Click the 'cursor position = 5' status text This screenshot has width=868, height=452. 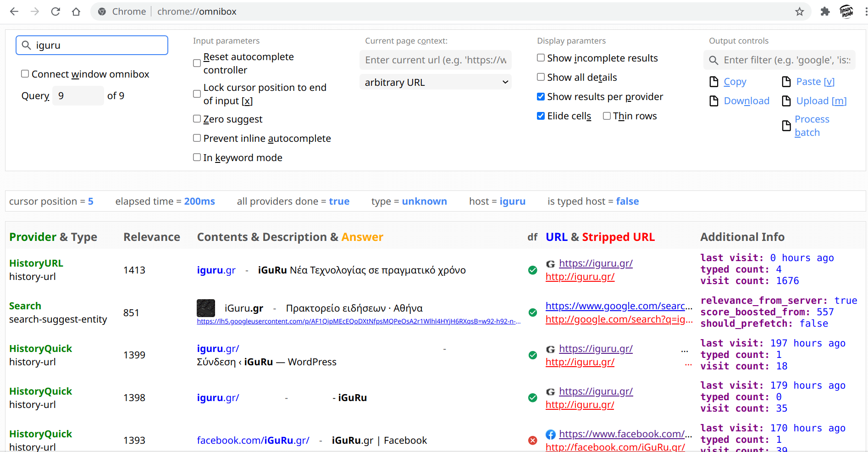pos(51,201)
